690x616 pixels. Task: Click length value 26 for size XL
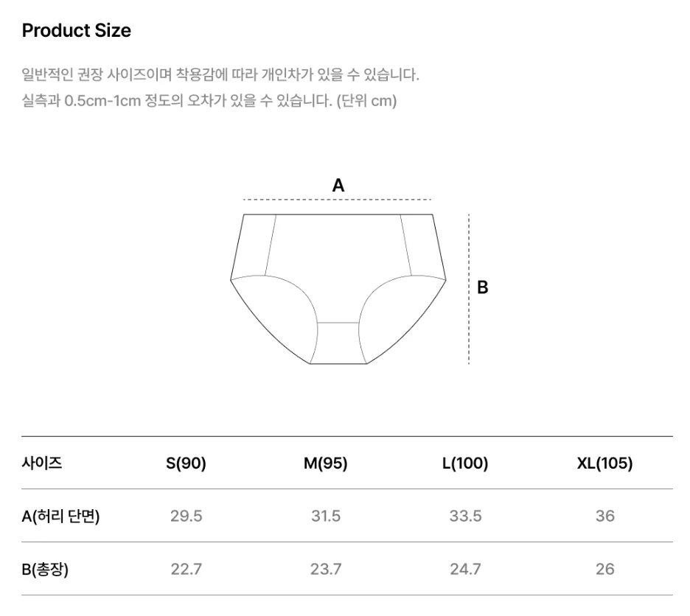coord(605,569)
